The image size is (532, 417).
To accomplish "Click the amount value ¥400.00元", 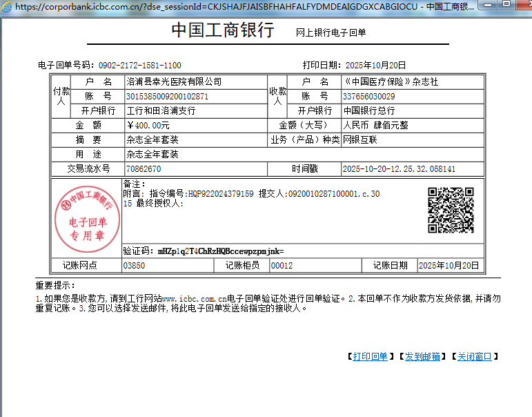I will pyautogui.click(x=148, y=126).
